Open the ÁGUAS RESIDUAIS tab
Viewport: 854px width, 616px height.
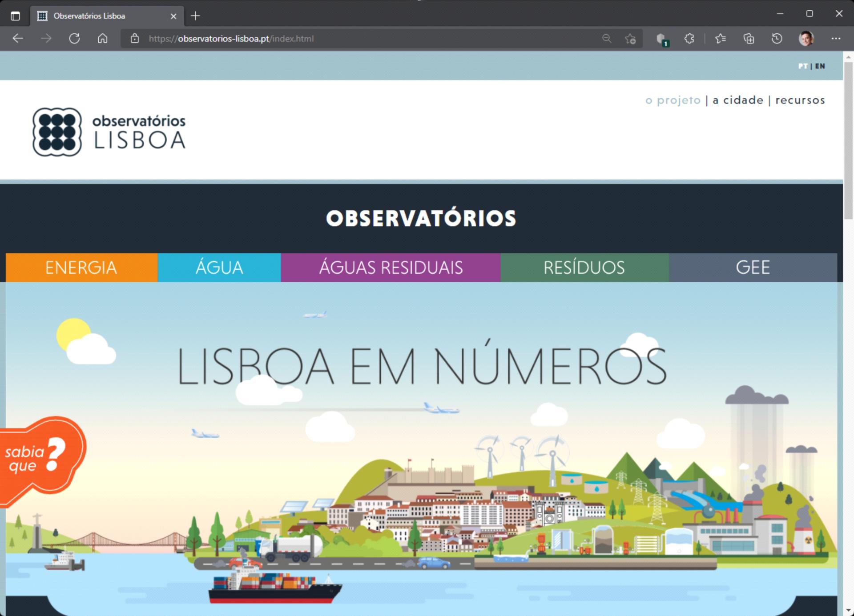coord(391,268)
